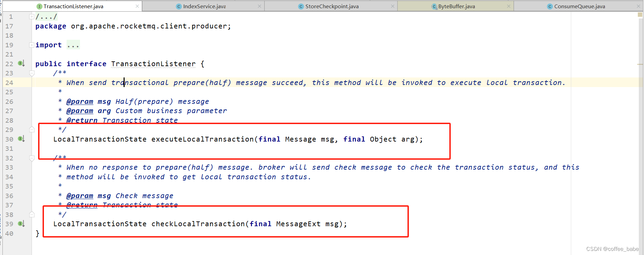
Task: Switch to the TransactionListener.java tab
Action: [x=73, y=6]
